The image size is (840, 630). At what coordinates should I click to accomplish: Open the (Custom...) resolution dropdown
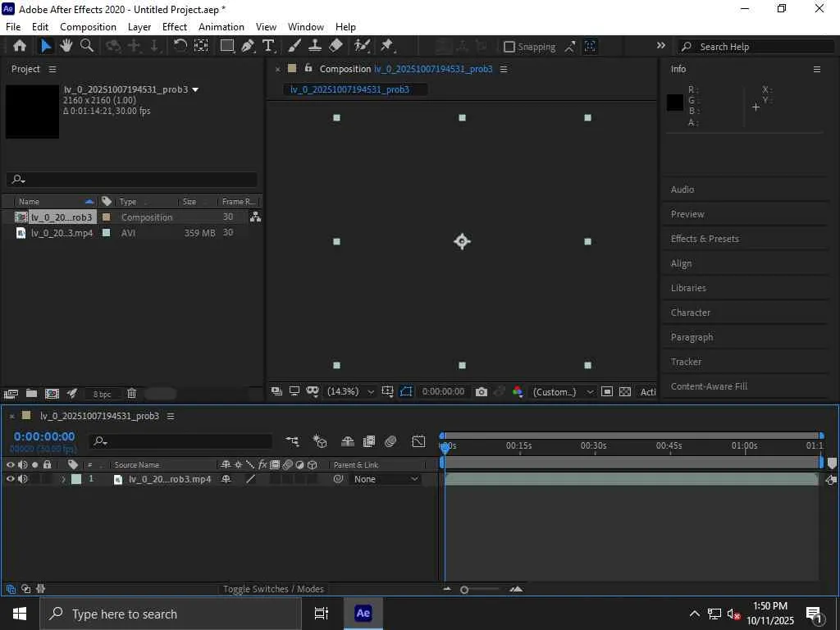click(562, 392)
